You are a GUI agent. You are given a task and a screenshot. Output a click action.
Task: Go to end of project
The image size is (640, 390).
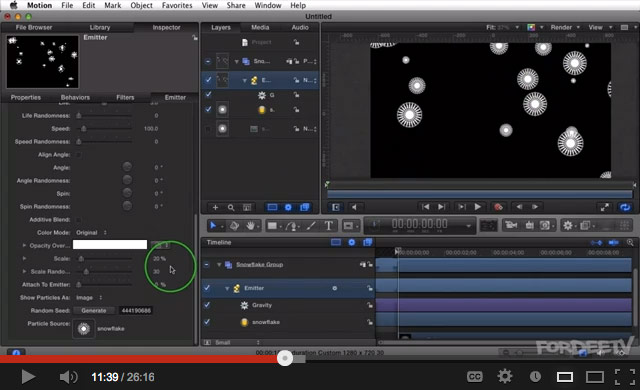442,207
